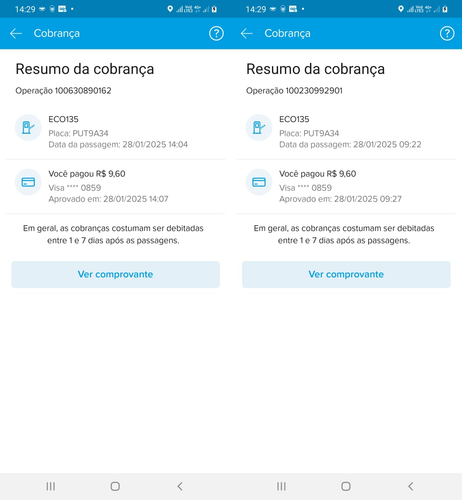The height and width of the screenshot is (500, 462).
Task: Tap recent apps button on left navigation bar
Action: click(51, 486)
